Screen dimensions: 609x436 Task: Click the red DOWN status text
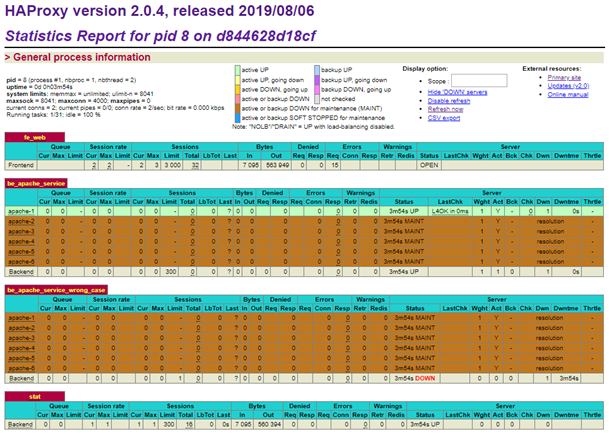coord(425,378)
